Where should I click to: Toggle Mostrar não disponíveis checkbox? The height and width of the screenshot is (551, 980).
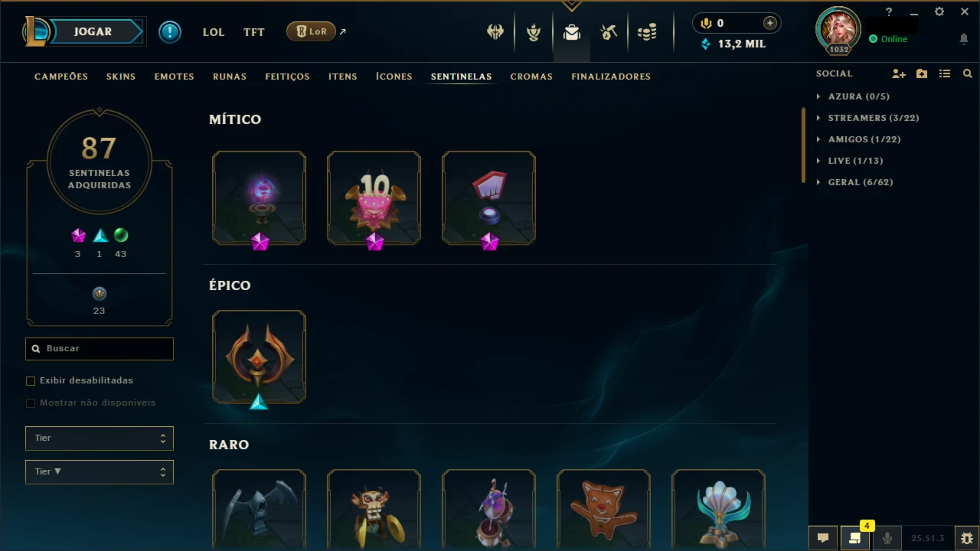31,403
